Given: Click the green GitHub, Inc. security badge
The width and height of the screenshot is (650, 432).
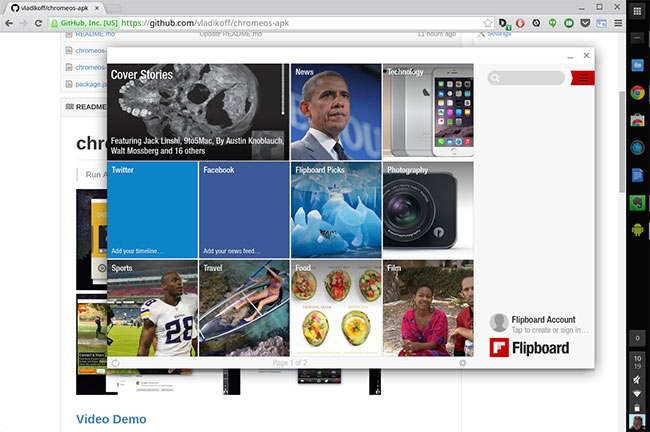Looking at the screenshot, I should (x=84, y=23).
